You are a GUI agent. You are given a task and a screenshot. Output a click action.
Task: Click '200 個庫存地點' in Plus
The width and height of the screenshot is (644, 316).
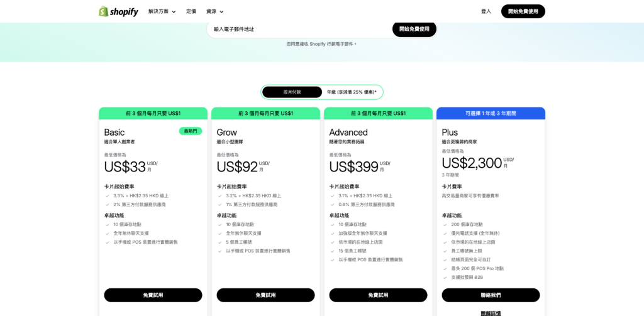point(467,224)
